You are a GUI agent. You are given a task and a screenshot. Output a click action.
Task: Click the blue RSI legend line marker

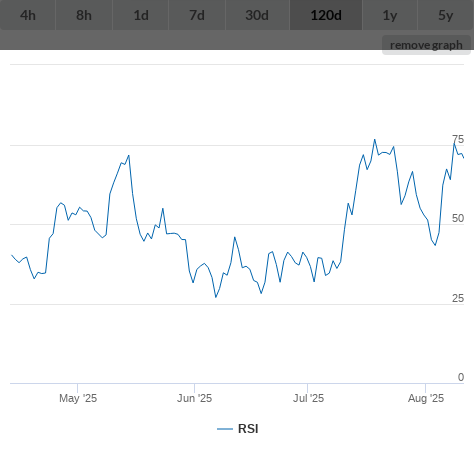(x=225, y=429)
